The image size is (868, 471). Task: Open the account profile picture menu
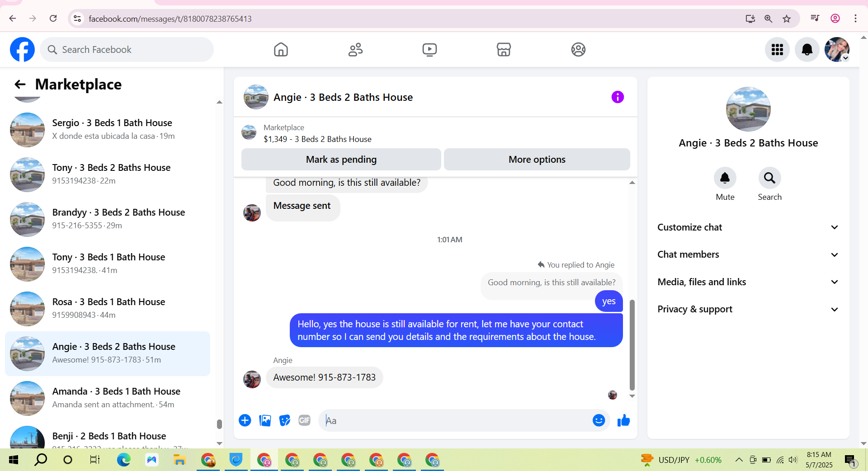(x=837, y=49)
